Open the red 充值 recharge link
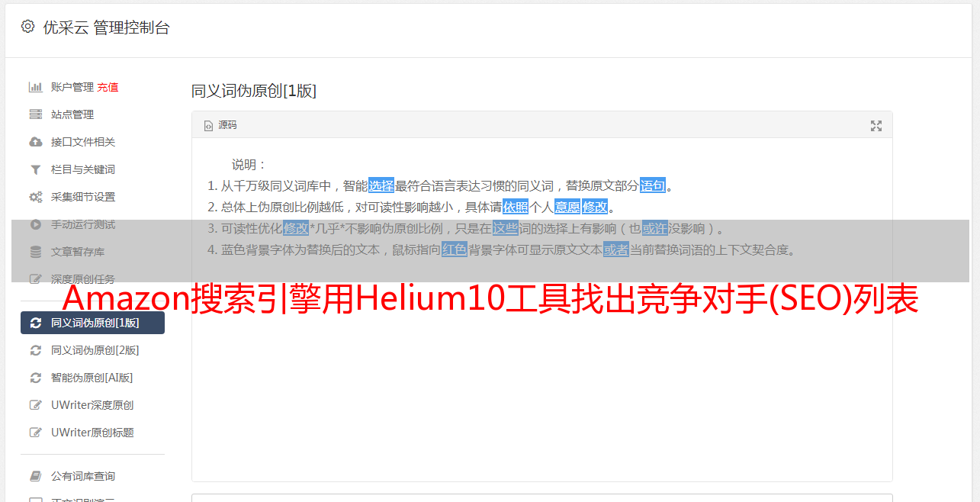Image resolution: width=980 pixels, height=502 pixels. tap(108, 87)
